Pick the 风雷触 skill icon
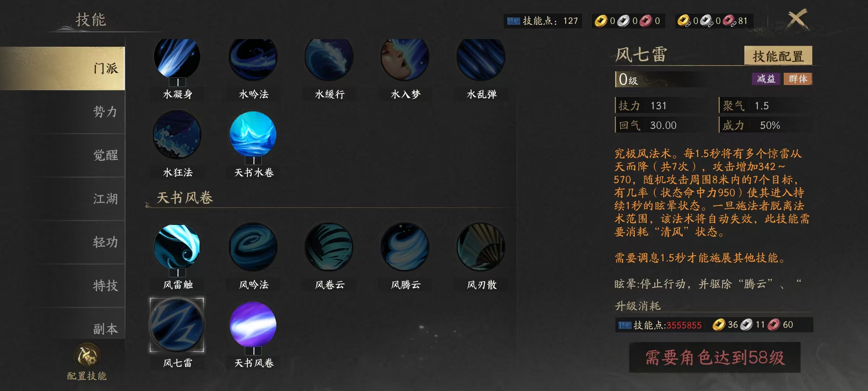 click(177, 247)
